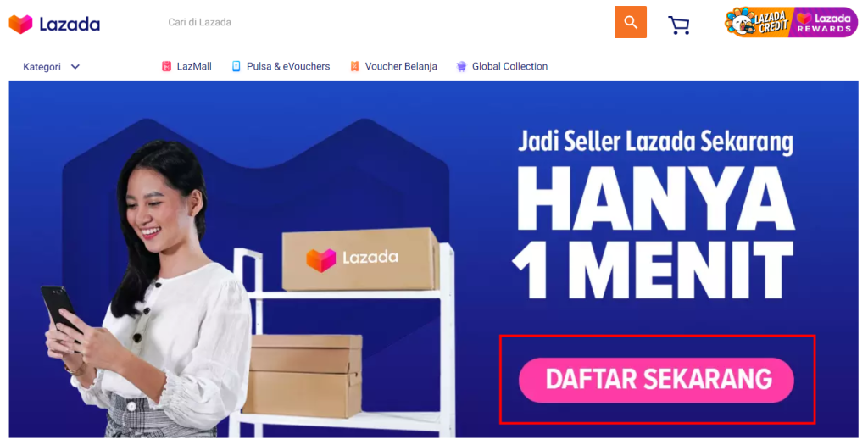Open the Kategori menu label
Image resolution: width=868 pixels, height=445 pixels.
(42, 67)
